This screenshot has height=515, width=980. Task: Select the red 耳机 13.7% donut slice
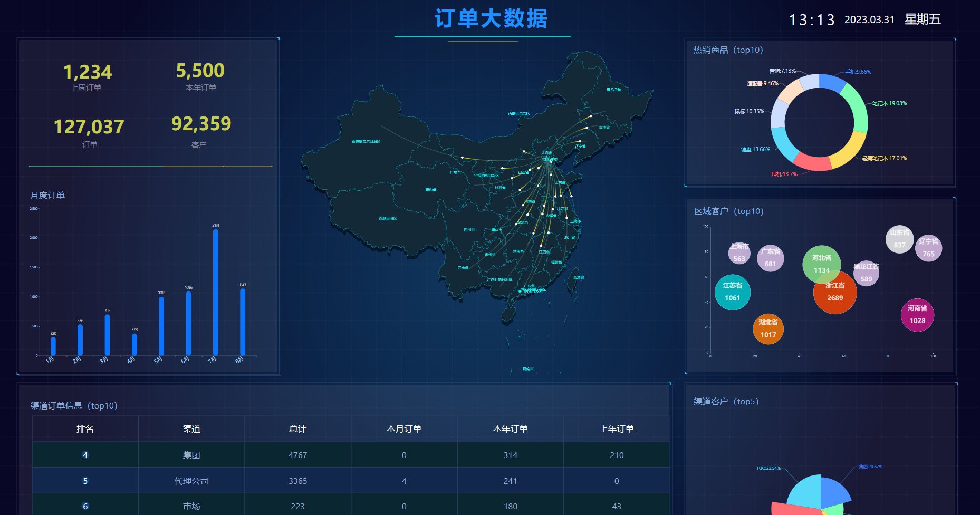click(811, 163)
